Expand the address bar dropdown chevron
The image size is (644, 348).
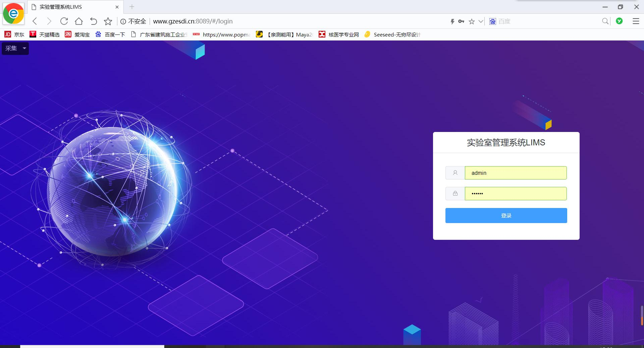coord(481,21)
